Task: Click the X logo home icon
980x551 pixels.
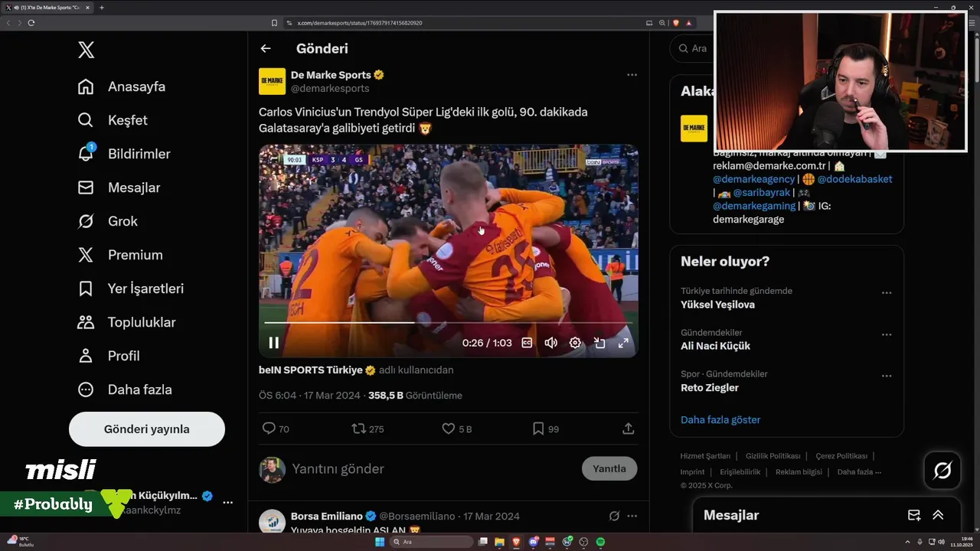Action: point(87,51)
